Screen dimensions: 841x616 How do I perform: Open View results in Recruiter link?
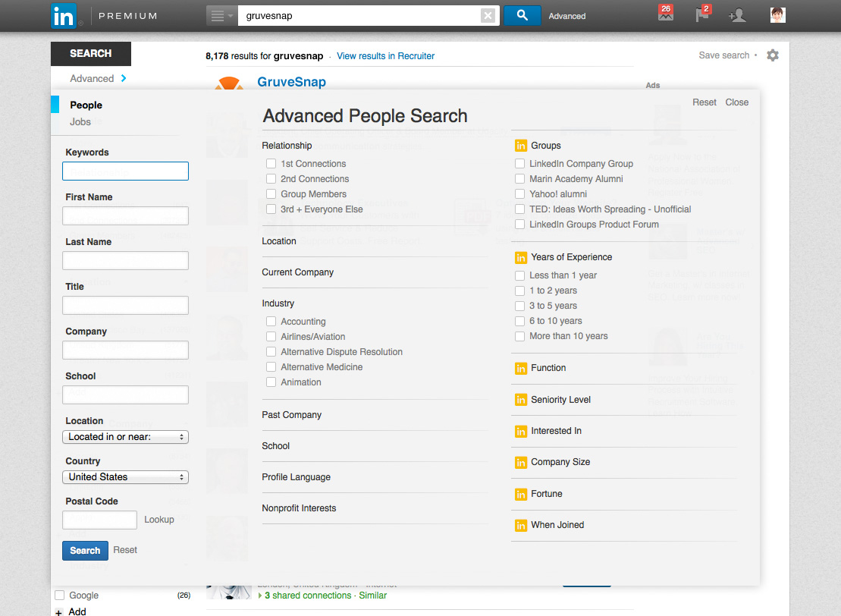tap(386, 56)
